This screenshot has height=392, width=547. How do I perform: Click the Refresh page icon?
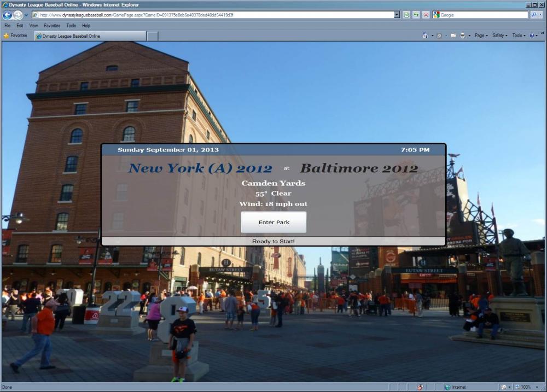click(x=416, y=15)
